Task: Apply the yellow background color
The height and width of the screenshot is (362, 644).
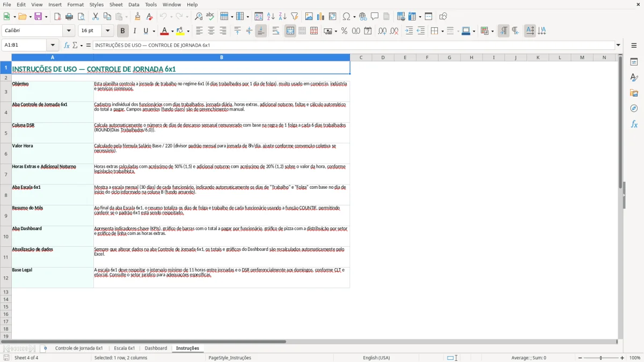Action: pyautogui.click(x=180, y=31)
